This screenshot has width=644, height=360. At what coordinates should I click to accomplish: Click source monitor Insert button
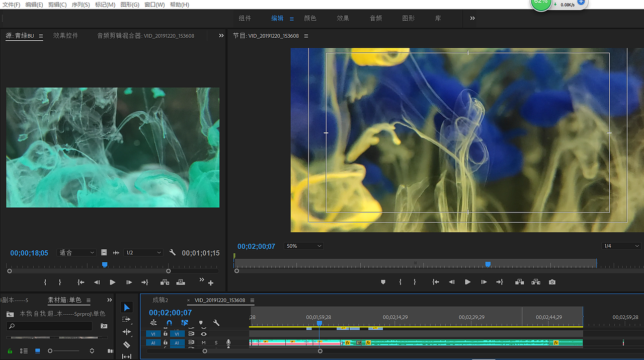[x=165, y=282]
